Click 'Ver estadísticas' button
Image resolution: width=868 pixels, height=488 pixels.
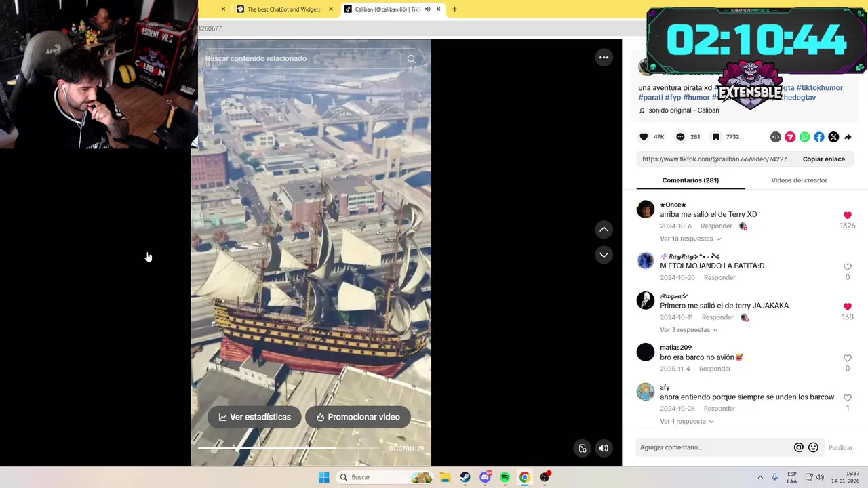(x=254, y=417)
